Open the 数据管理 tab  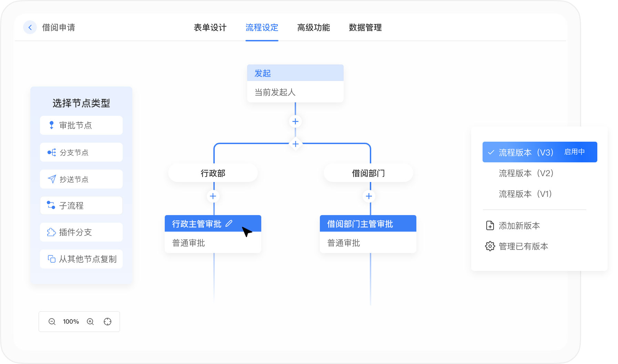click(x=365, y=28)
